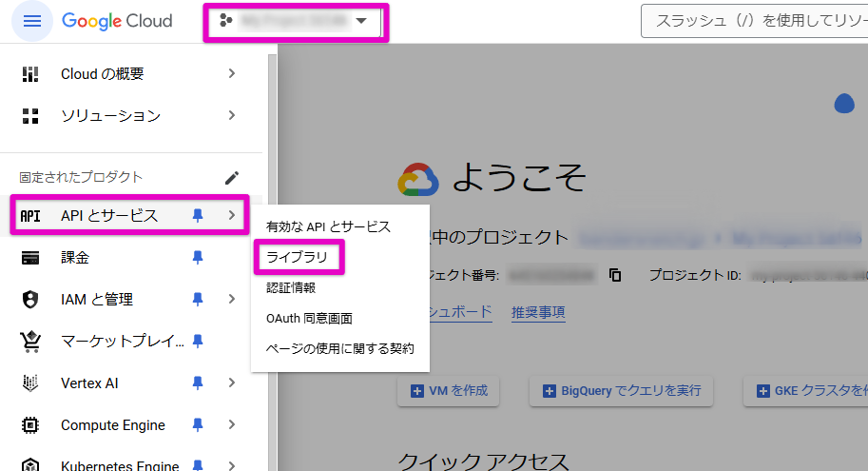Unpin マーケットプレイス
Image resolution: width=868 pixels, height=471 pixels.
[198, 341]
